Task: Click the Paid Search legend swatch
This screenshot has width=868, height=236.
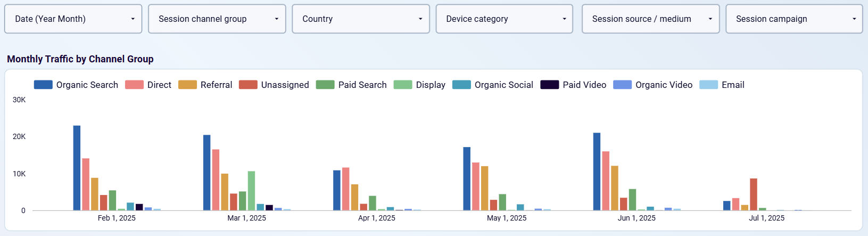Action: click(x=325, y=85)
